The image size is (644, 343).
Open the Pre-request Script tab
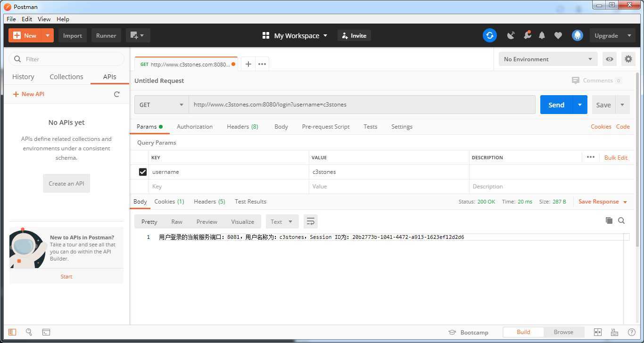(x=326, y=127)
